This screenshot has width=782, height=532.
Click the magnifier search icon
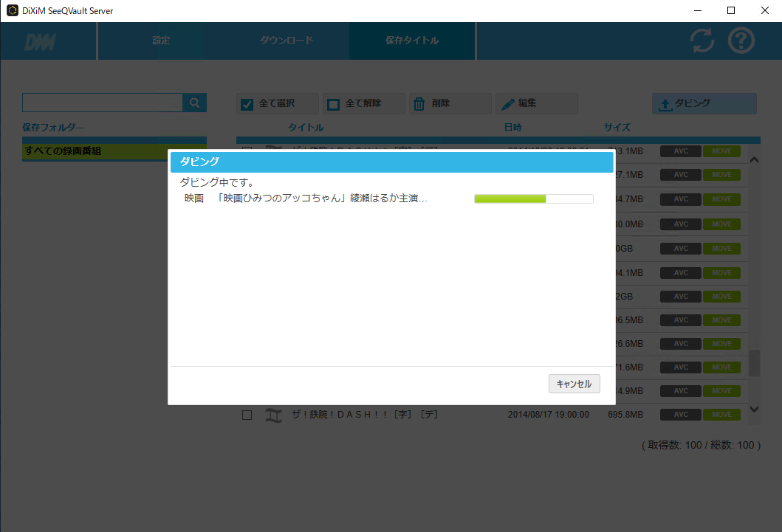pos(195,103)
